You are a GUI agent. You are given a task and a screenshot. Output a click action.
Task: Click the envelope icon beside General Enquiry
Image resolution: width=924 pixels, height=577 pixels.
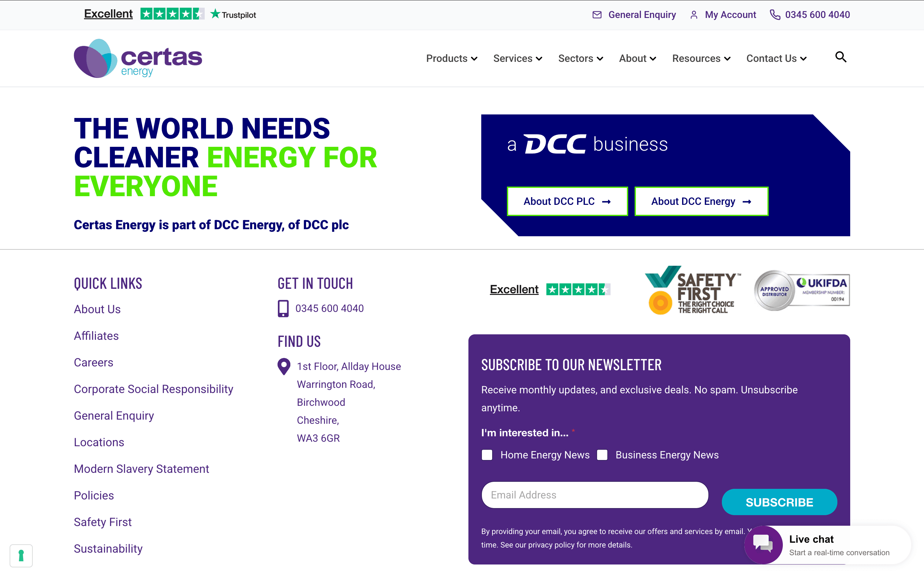(x=597, y=15)
